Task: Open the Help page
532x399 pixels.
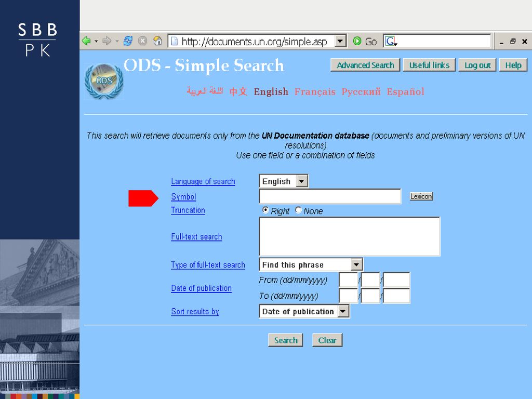Action: coord(513,65)
